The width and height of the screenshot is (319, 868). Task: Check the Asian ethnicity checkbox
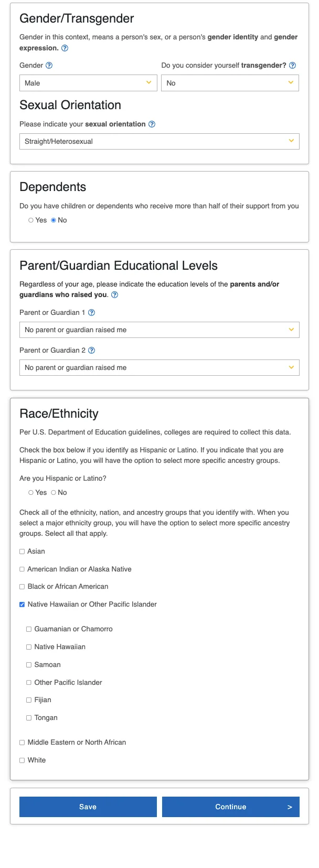pyautogui.click(x=22, y=552)
